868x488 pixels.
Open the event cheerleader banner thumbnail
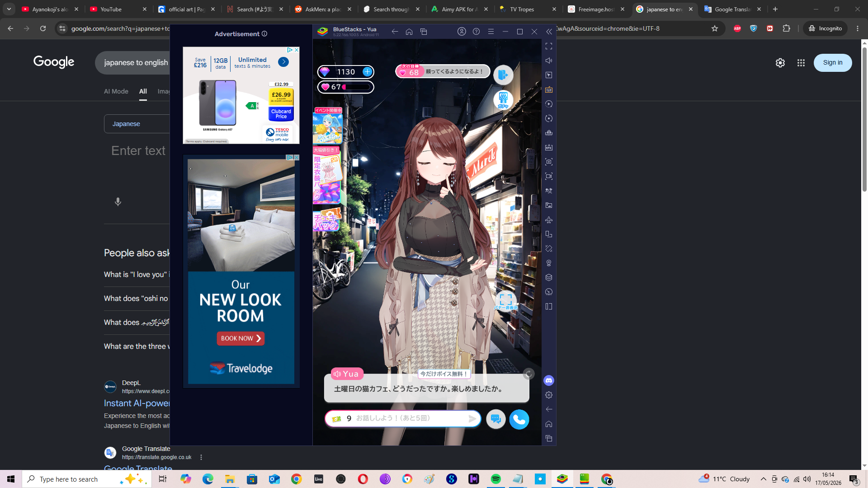coord(327,126)
